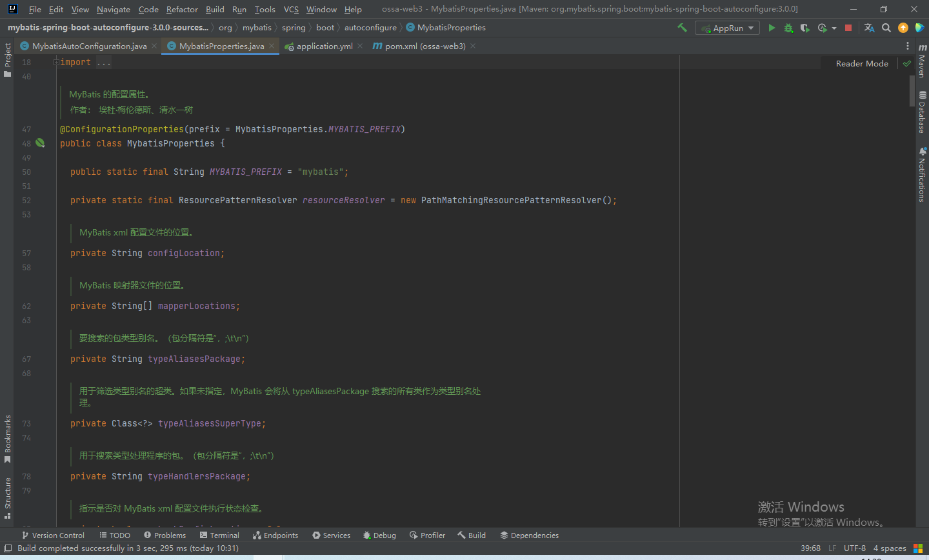Screen dimensions: 929x560
Task: Open the VCS menu
Action: 291,9
